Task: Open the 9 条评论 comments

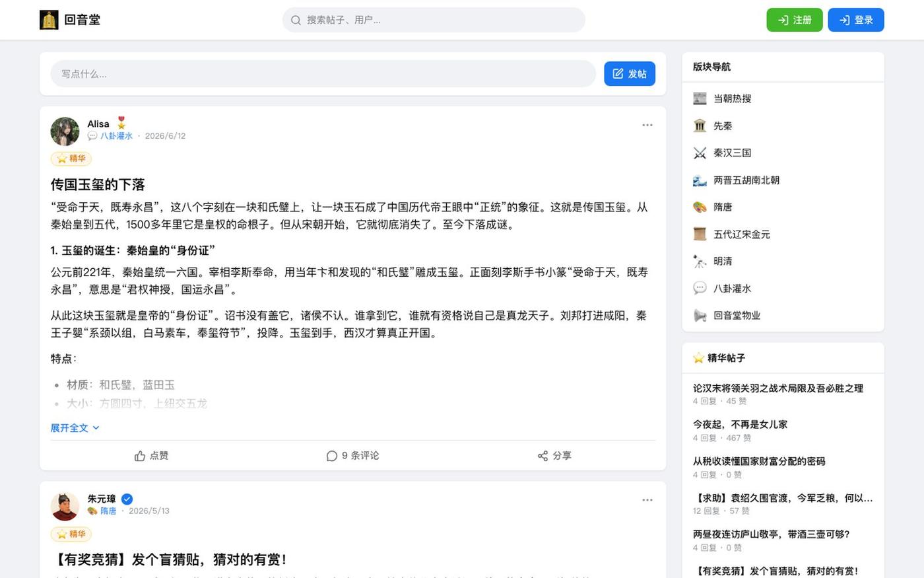Action: [352, 456]
